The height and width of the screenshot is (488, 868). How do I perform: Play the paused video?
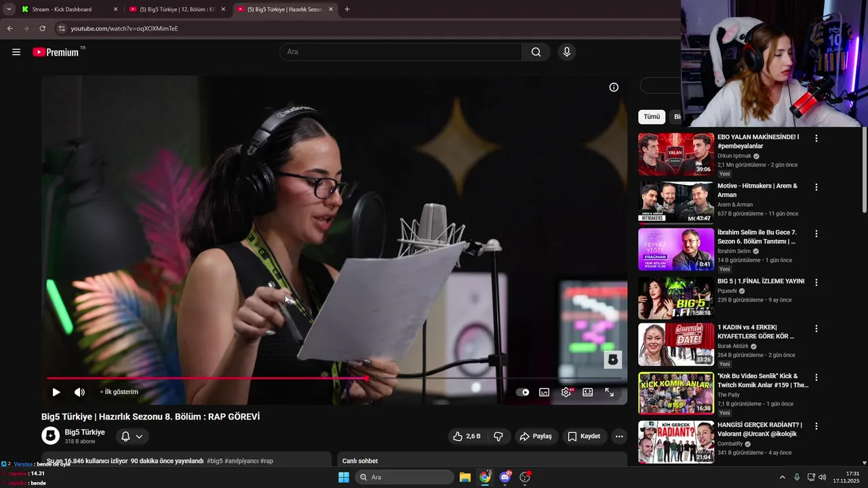pos(56,392)
